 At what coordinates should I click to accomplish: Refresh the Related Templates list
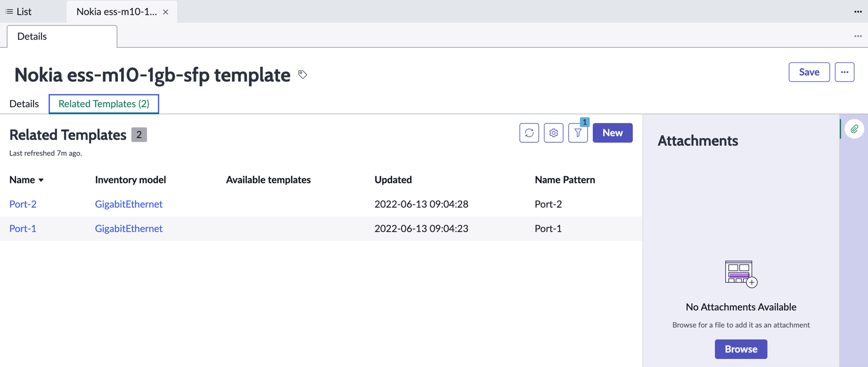tap(529, 133)
